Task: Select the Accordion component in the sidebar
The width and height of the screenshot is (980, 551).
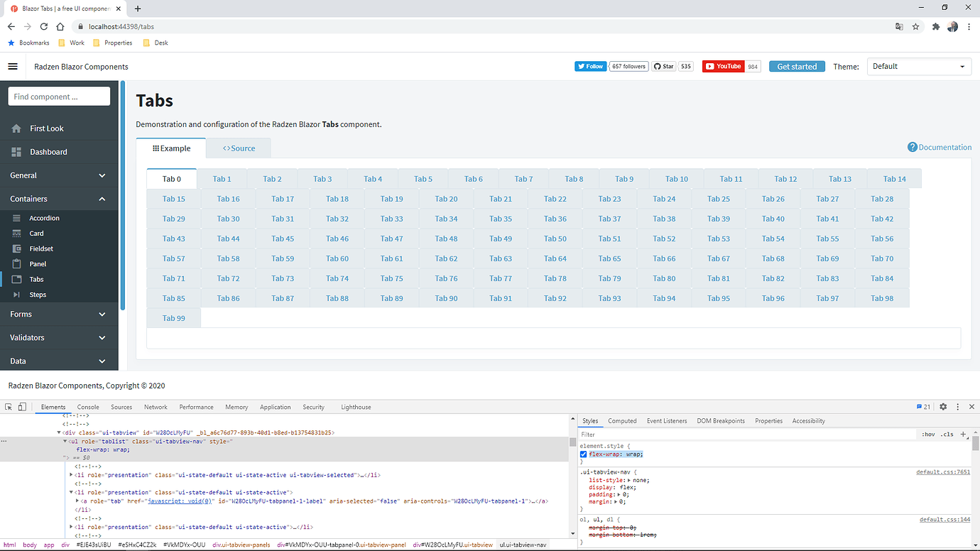Action: tap(43, 218)
